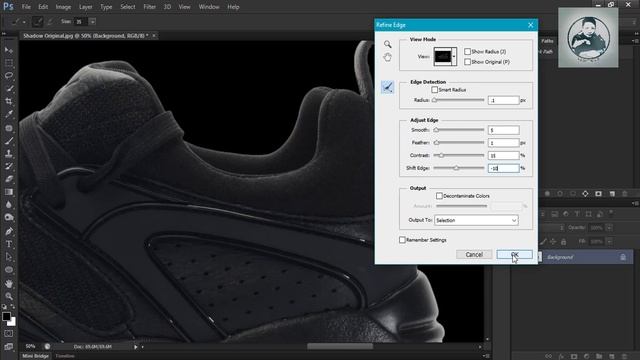
Task: Enable Remember Settings checkbox
Action: [x=402, y=240]
